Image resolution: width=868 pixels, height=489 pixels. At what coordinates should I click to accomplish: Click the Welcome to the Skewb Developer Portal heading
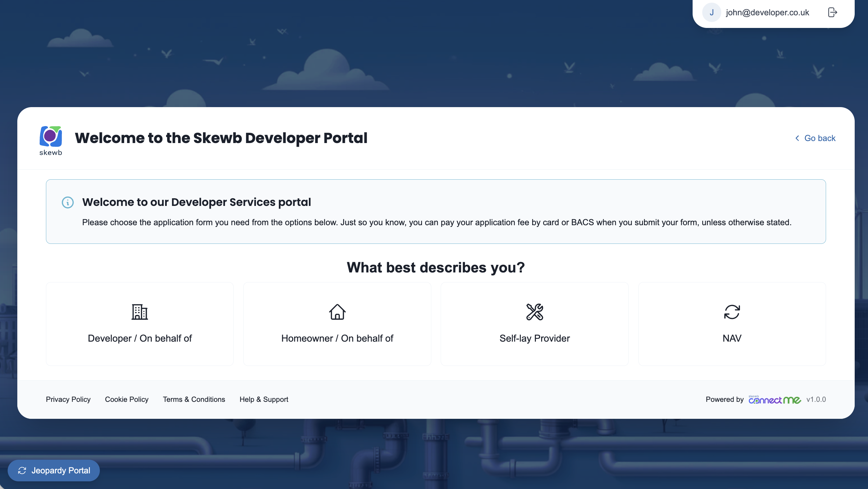pyautogui.click(x=221, y=138)
